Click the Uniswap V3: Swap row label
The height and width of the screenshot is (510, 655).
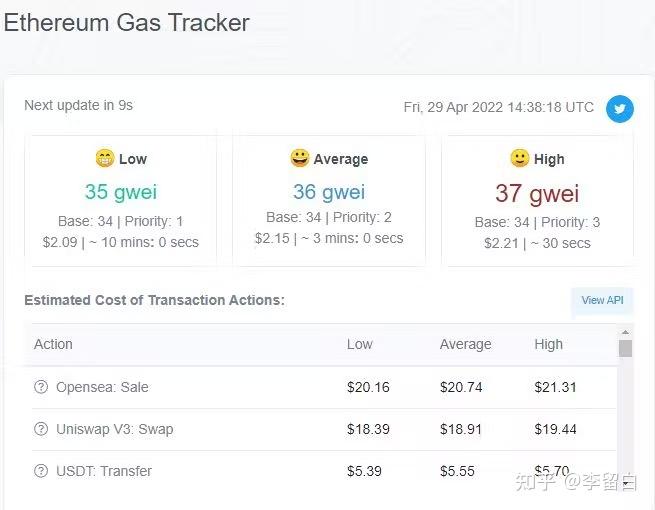[x=114, y=429]
